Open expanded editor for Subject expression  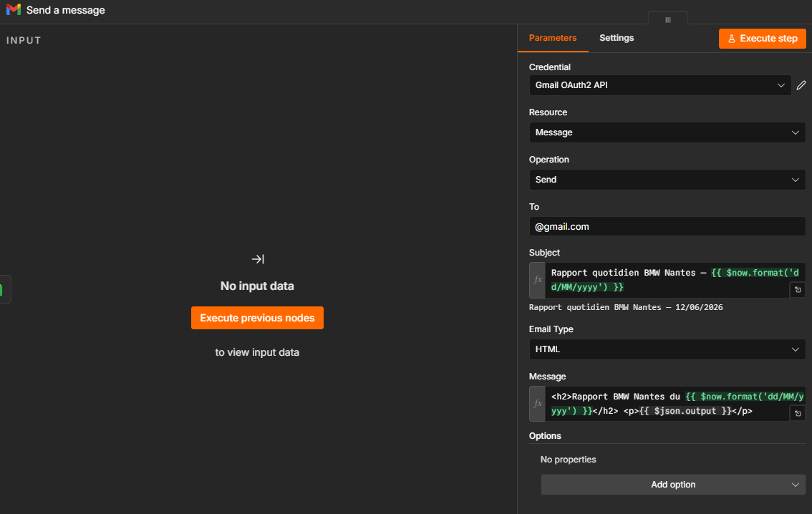(x=798, y=290)
